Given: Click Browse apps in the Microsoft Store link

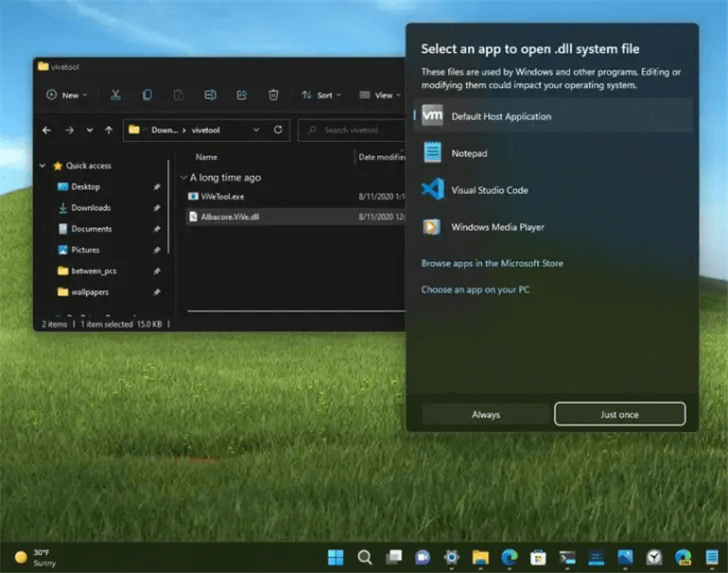Looking at the screenshot, I should coord(493,263).
